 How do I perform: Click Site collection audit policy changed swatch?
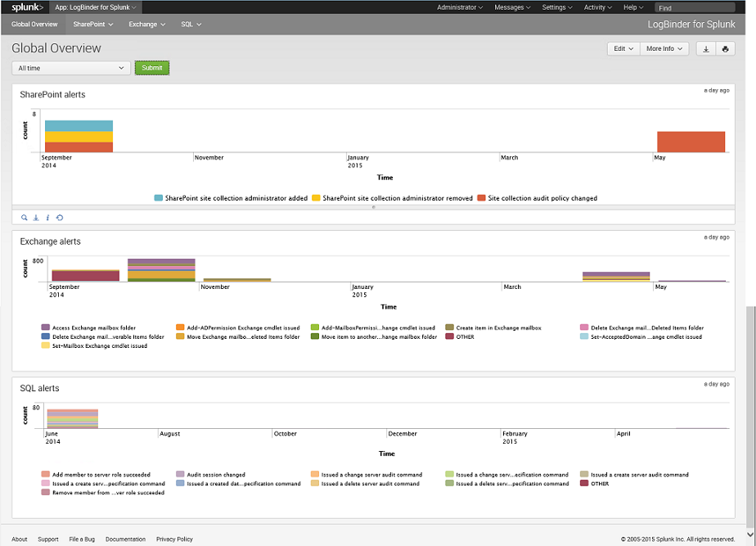[481, 198]
